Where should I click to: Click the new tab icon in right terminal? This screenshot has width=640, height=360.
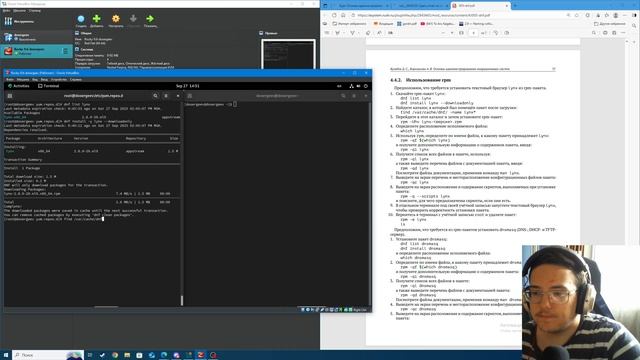click(190, 96)
